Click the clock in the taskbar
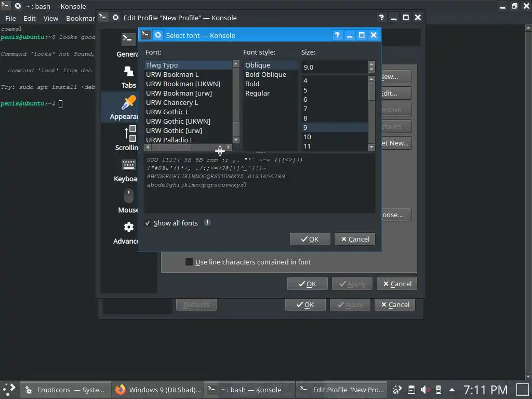 click(486, 390)
